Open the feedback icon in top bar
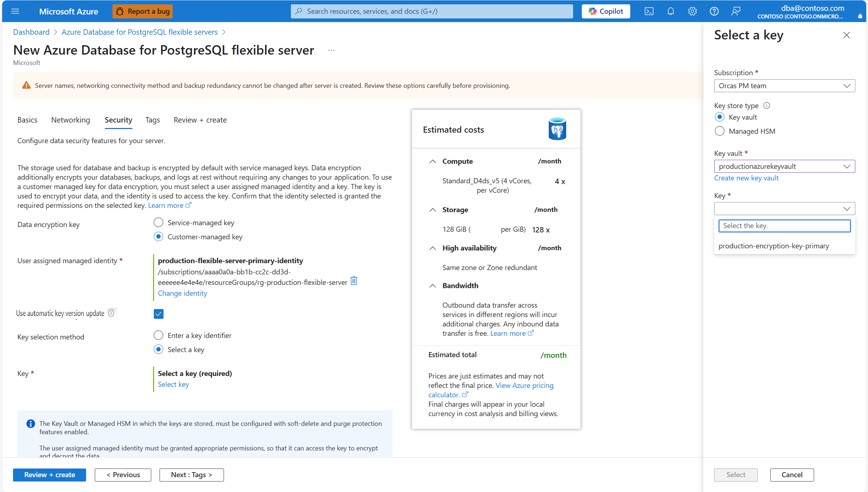Image resolution: width=868 pixels, height=492 pixels. coord(736,11)
